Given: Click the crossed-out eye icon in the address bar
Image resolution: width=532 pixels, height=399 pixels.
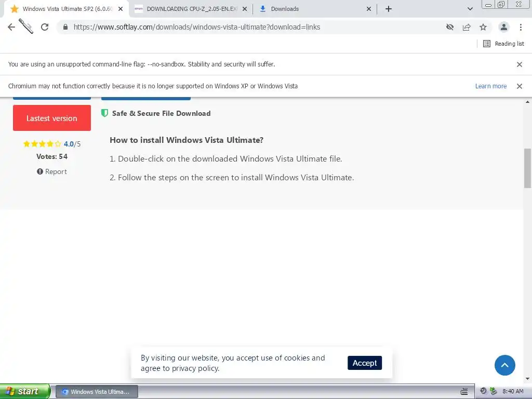Looking at the screenshot, I should 450,27.
